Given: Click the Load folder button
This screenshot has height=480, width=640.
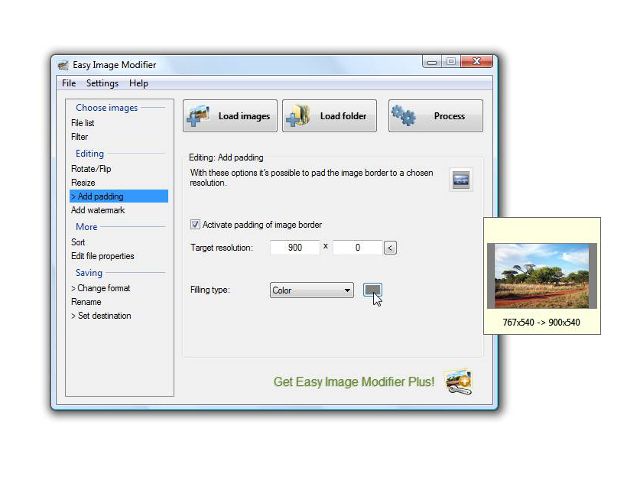Looking at the screenshot, I should click(x=329, y=116).
